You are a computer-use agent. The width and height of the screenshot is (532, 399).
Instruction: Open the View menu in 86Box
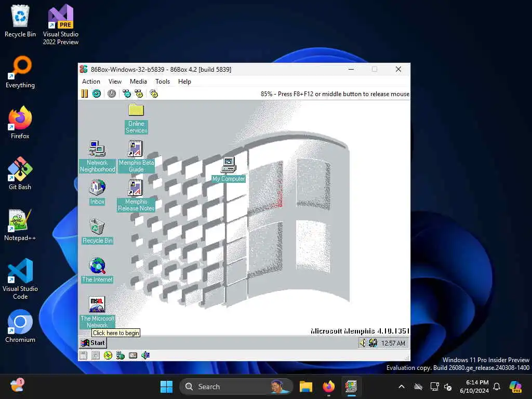point(115,82)
